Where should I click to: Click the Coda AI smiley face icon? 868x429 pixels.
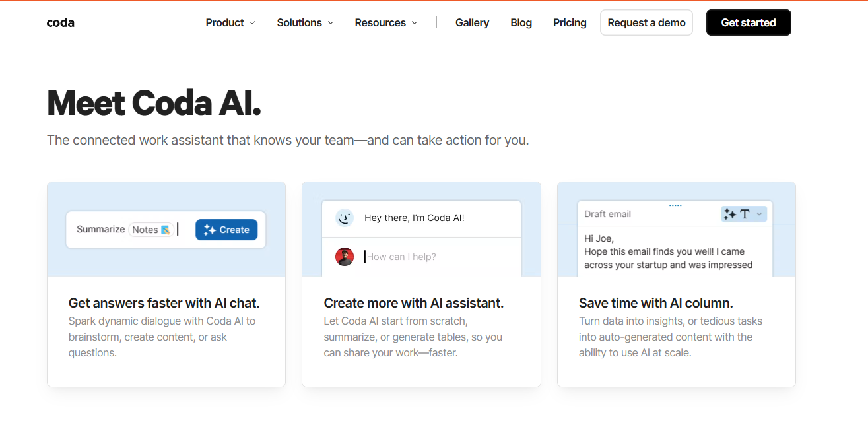point(344,218)
